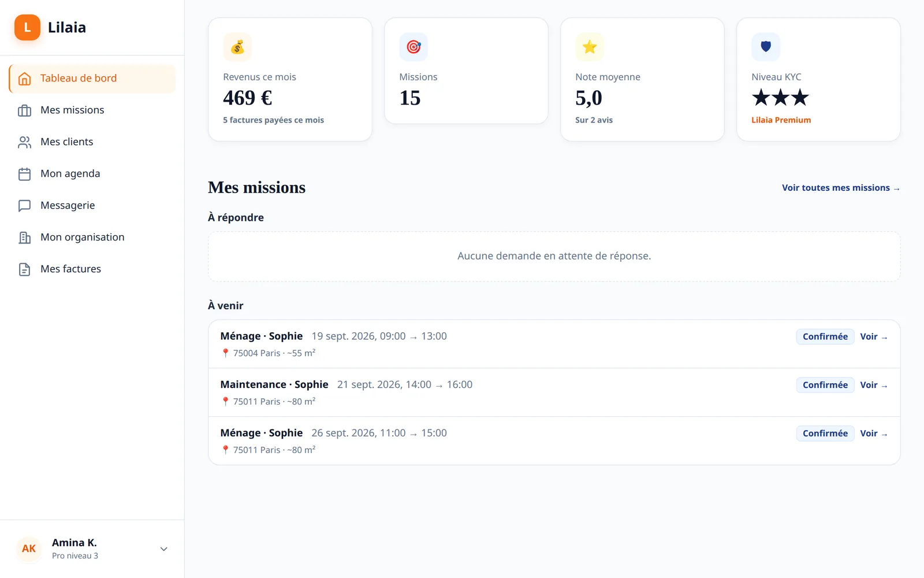Click the people icon beside Mes clients
This screenshot has width=924, height=578.
pos(24,142)
